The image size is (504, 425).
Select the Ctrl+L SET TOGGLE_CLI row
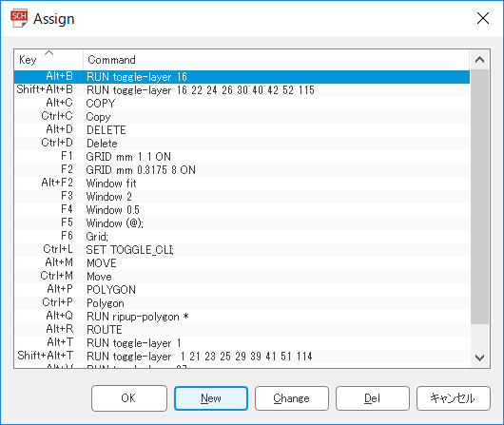pos(242,250)
